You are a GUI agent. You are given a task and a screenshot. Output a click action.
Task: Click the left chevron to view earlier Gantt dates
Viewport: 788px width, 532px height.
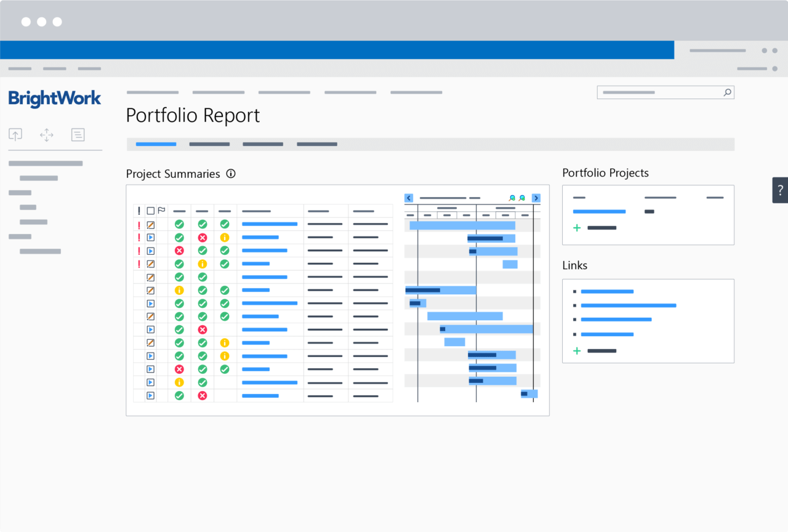[408, 198]
